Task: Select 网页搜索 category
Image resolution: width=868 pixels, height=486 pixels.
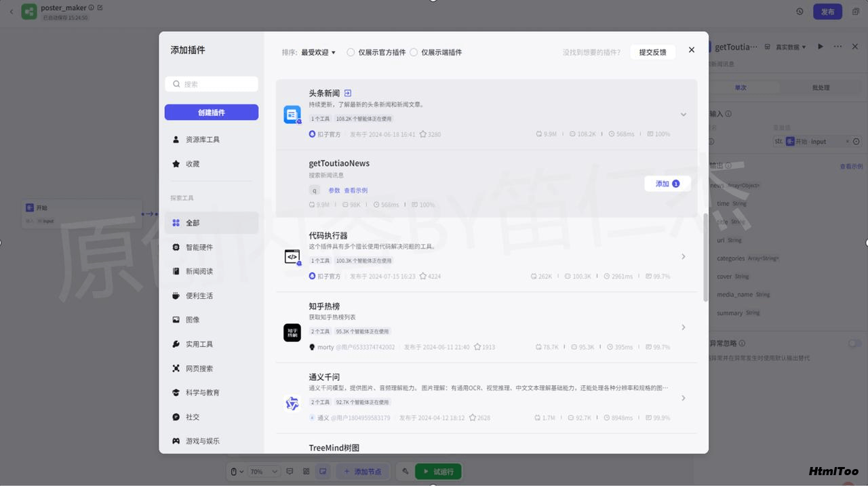Action: click(x=212, y=368)
